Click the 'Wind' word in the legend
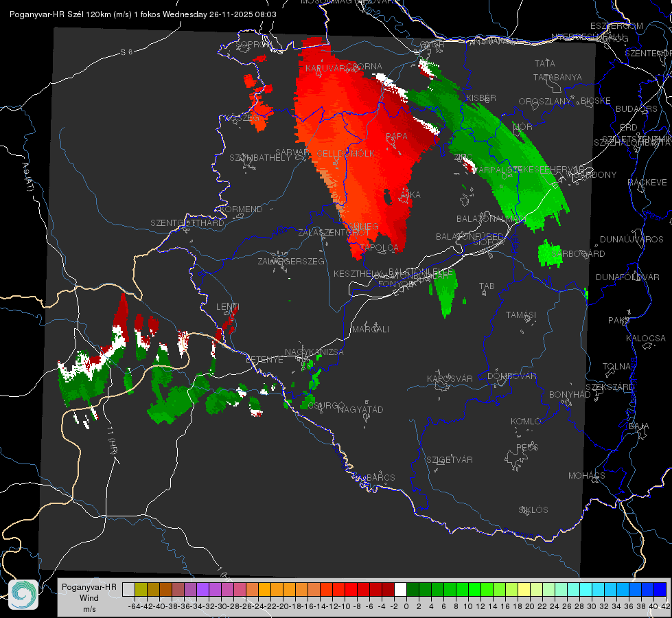672x618 pixels. [x=89, y=598]
